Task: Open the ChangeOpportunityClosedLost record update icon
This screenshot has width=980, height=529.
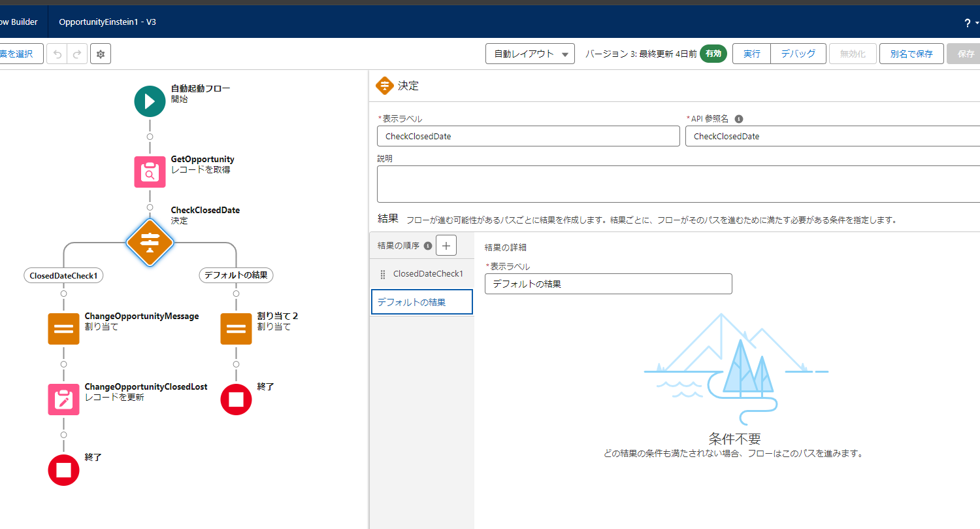Action: pos(63,399)
